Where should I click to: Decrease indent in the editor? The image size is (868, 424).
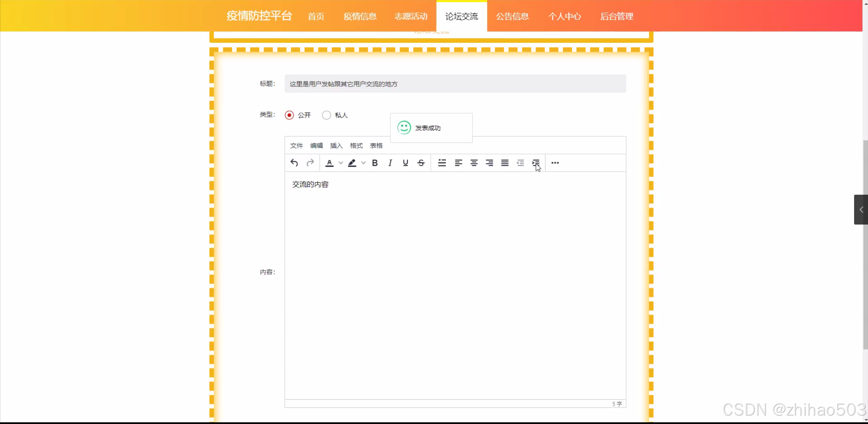(x=520, y=163)
